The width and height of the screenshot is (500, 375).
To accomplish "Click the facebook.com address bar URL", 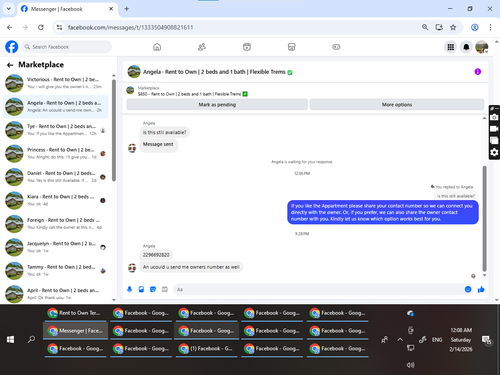I will (x=130, y=27).
